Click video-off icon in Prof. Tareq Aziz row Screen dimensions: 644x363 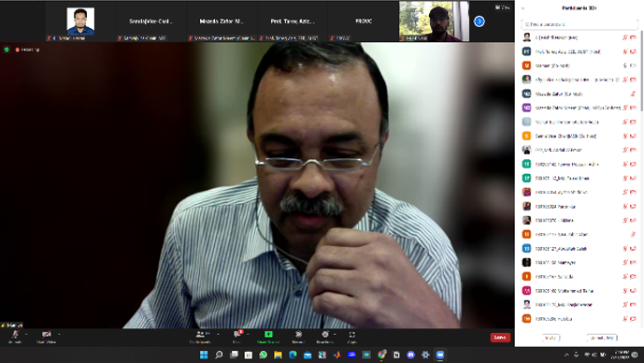coord(633,51)
